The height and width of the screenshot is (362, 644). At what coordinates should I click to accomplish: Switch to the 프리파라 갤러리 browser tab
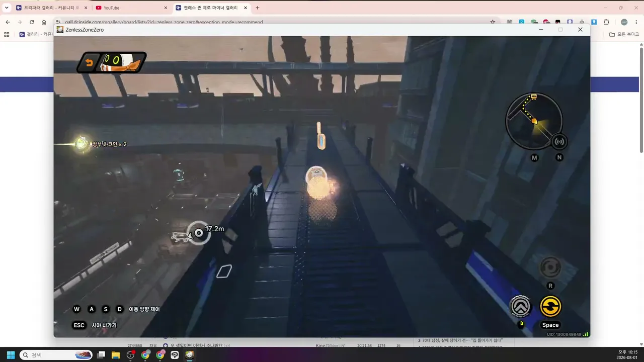pos(52,8)
